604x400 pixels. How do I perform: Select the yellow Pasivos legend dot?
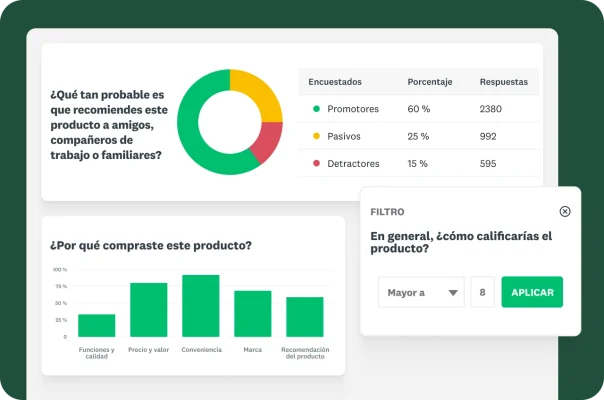[316, 136]
